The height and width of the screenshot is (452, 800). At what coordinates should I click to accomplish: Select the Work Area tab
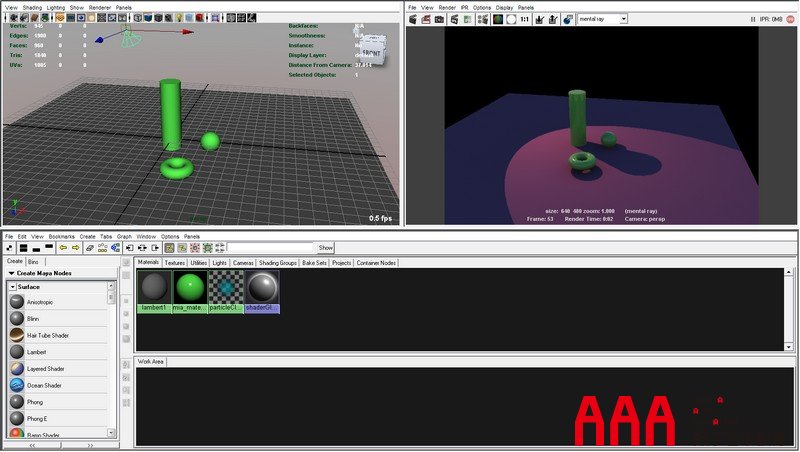point(151,362)
